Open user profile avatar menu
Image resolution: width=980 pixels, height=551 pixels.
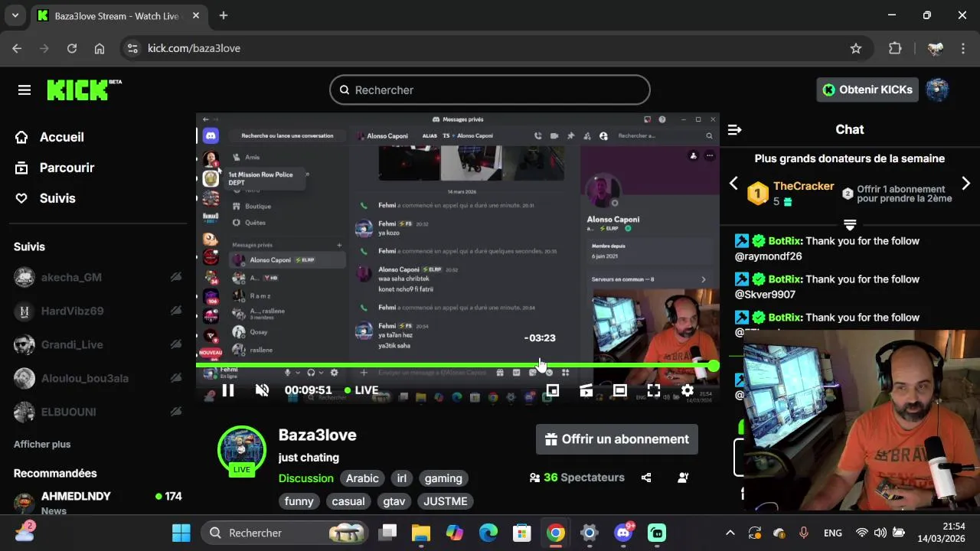(x=937, y=90)
